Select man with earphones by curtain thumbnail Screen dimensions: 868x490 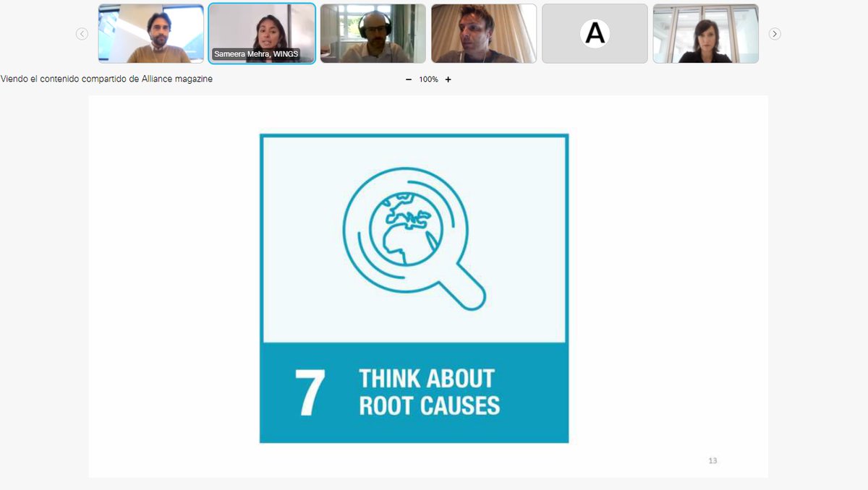[484, 34]
